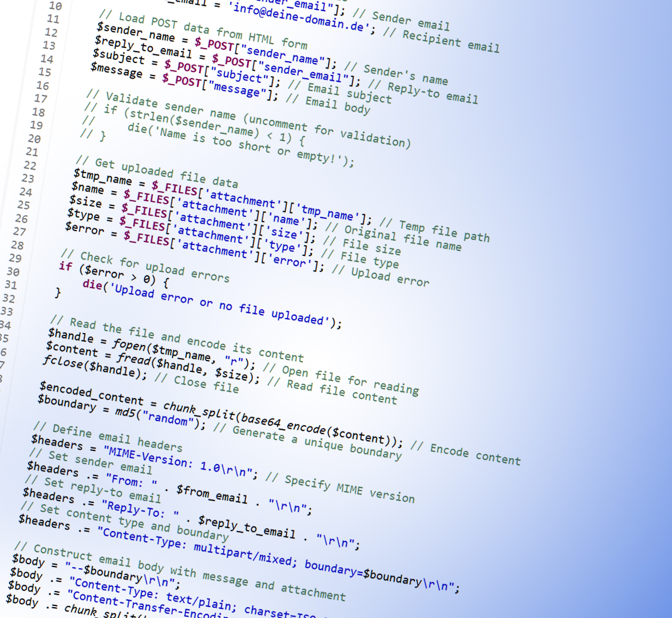Screen dimensions: 672x618
Task: Click line number 30 in the gutter
Action: pos(13,272)
